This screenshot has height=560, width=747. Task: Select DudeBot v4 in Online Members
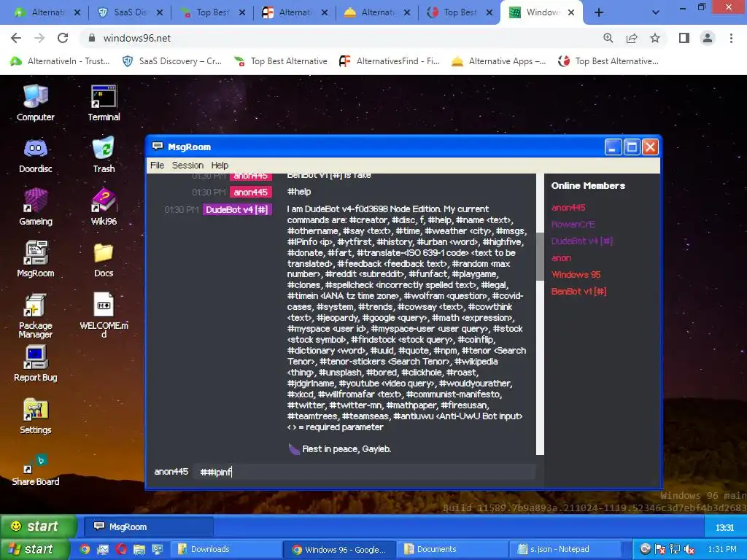point(581,241)
